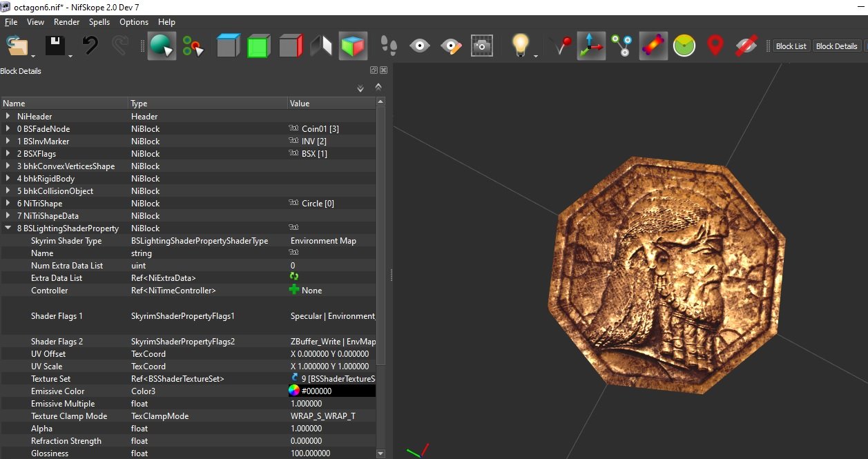The width and height of the screenshot is (868, 459).
Task: Click the #000000 emissive color value
Action: point(317,391)
